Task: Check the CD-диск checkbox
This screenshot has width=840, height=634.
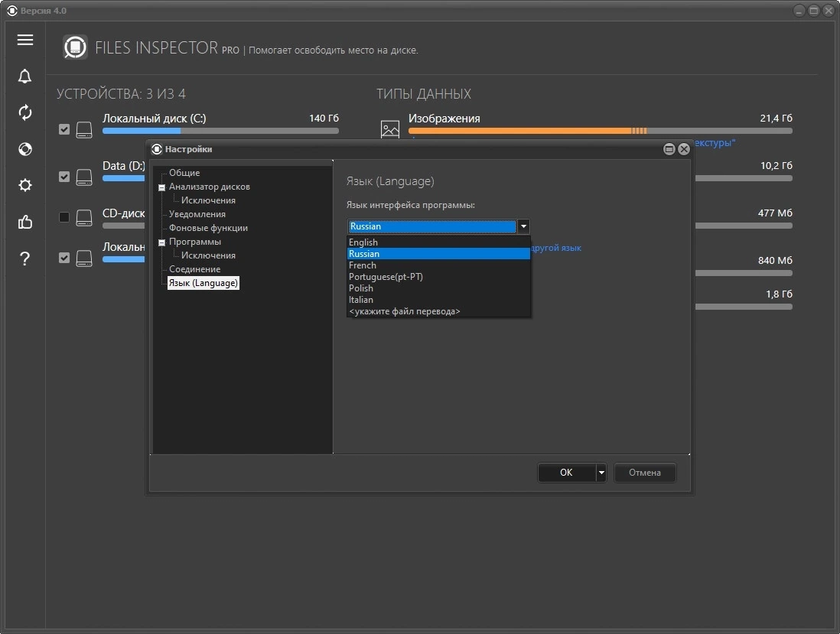Action: coord(64,217)
